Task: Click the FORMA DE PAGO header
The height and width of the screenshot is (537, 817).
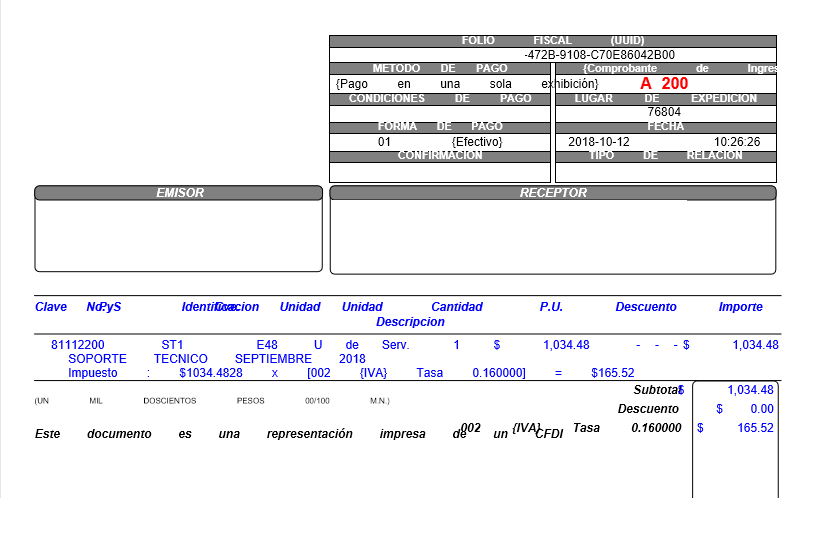Action: pos(440,127)
